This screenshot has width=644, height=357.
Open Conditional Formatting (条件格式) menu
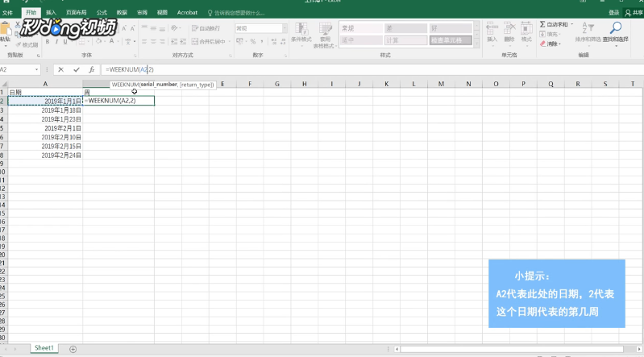(301, 33)
